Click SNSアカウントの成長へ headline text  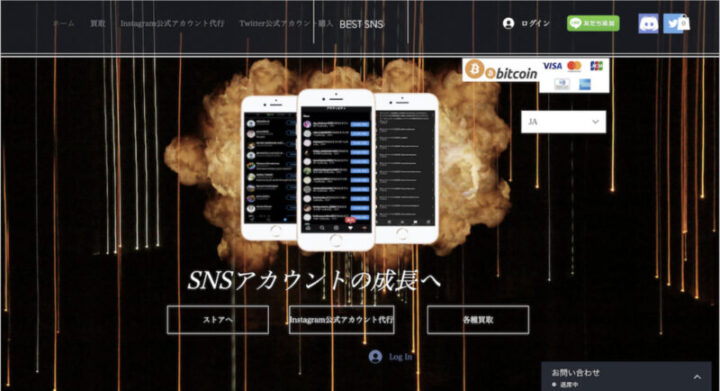tap(315, 280)
